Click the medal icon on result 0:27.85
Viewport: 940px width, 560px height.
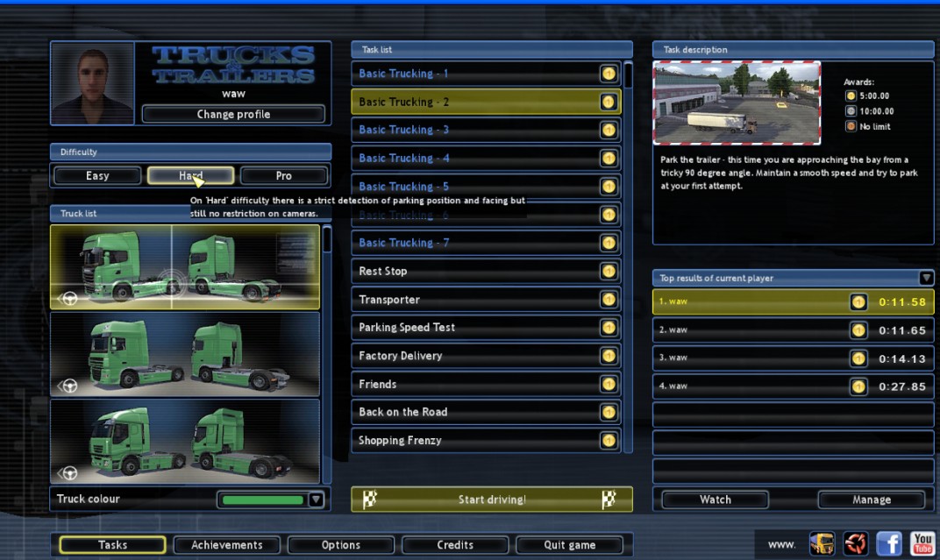click(x=858, y=386)
